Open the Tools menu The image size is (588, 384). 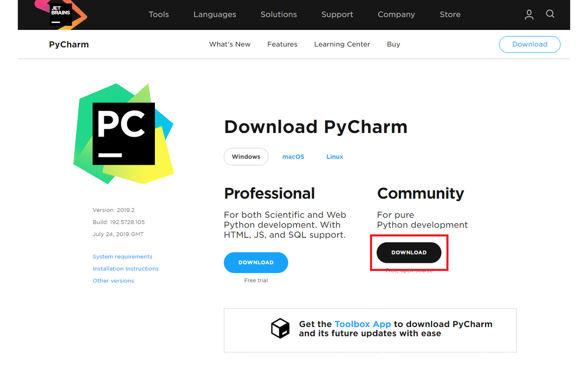point(159,15)
